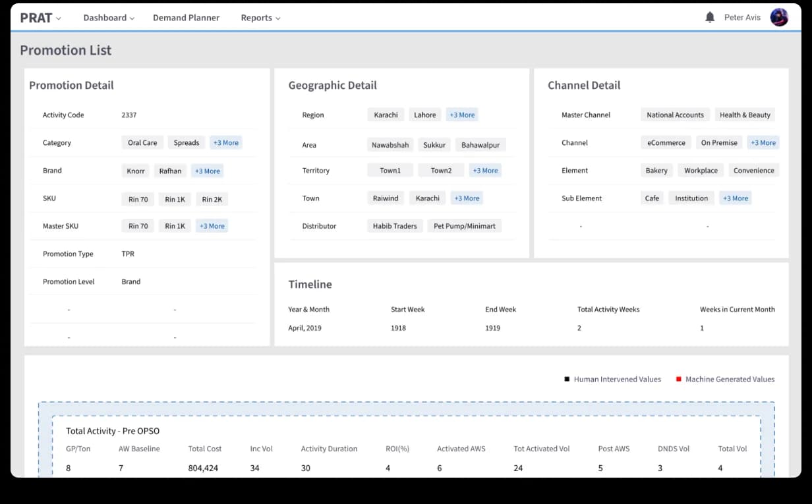The height and width of the screenshot is (504, 812).
Task: Show +3 More in Channel row
Action: click(x=763, y=142)
